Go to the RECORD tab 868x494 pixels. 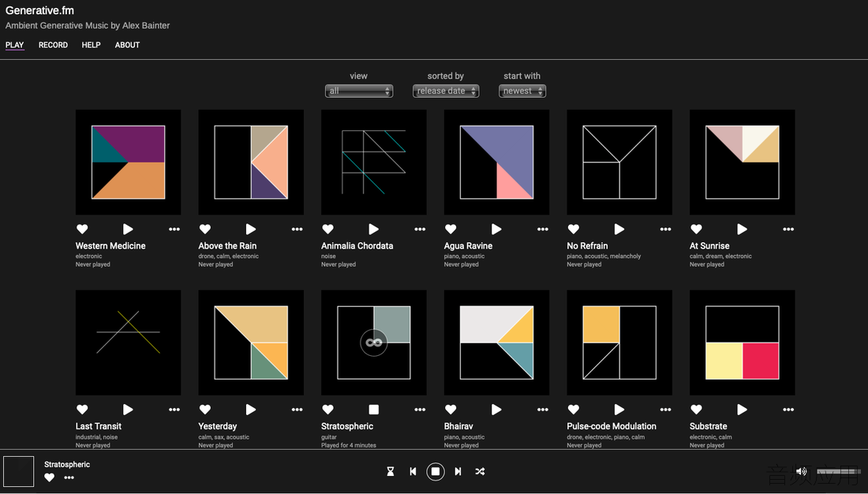coord(53,45)
